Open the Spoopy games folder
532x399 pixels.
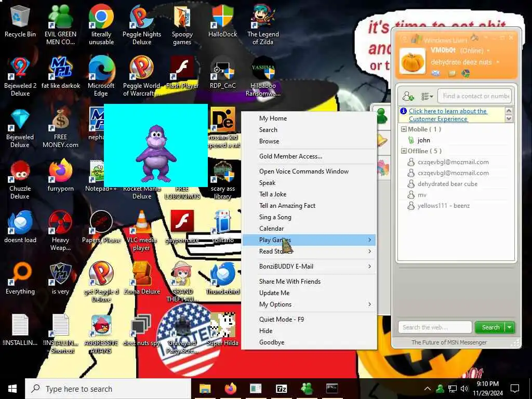pyautogui.click(x=182, y=24)
